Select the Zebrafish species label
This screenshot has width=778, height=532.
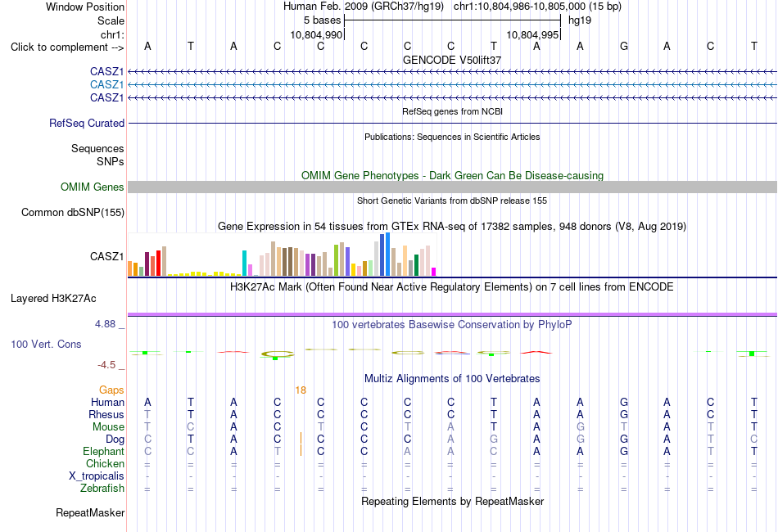102,489
